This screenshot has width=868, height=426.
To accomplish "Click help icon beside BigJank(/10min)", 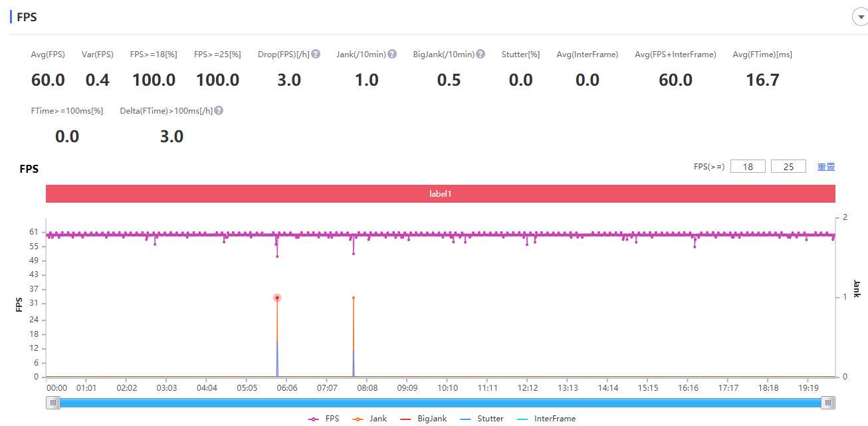I will [481, 54].
